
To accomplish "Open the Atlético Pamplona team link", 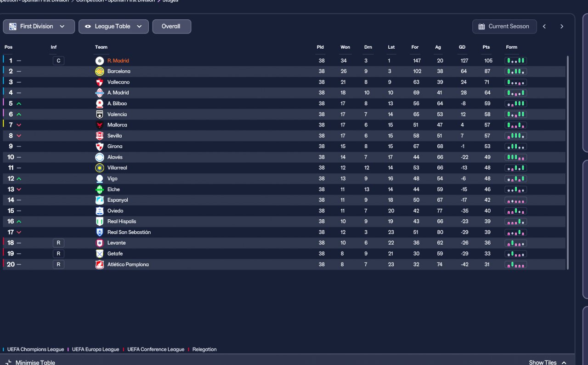I will pyautogui.click(x=128, y=264).
